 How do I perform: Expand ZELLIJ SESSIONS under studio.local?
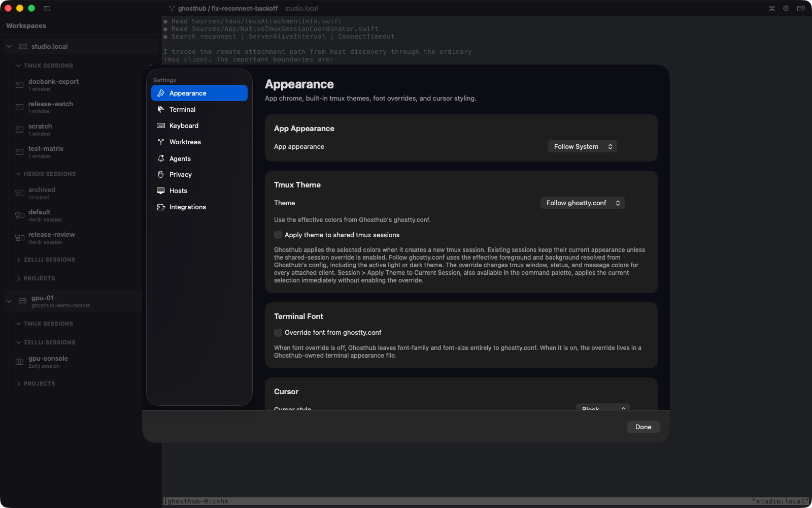click(x=18, y=260)
